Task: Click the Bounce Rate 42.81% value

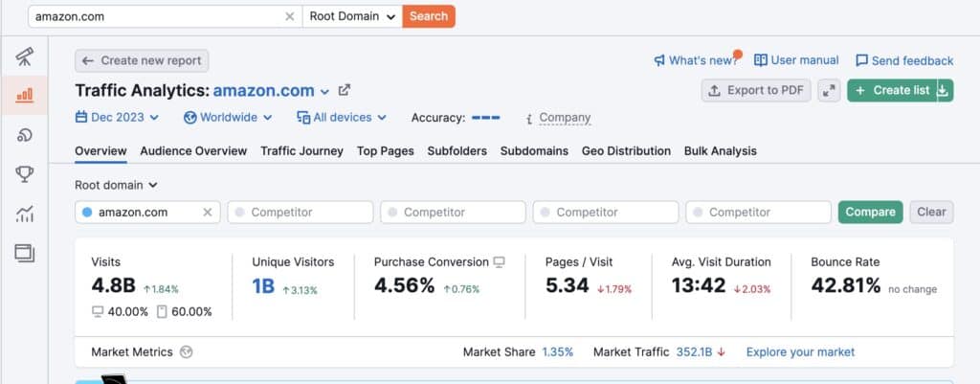Action: point(846,285)
